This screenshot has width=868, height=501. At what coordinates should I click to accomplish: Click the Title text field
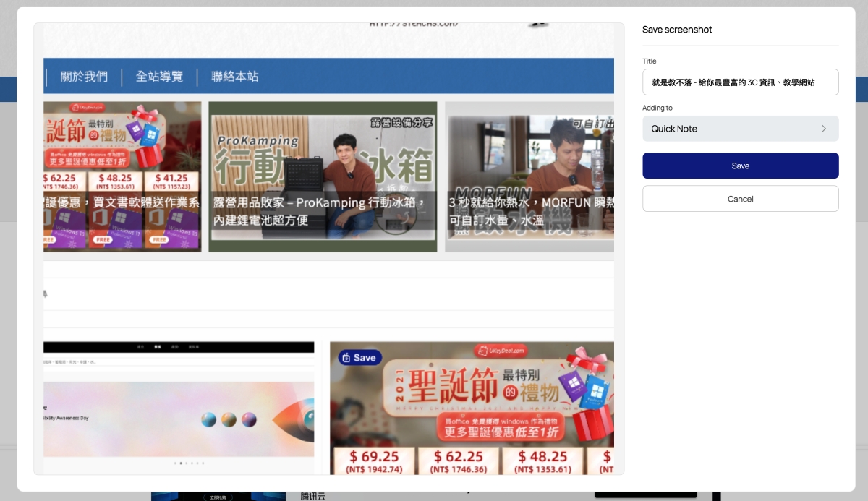click(x=740, y=82)
